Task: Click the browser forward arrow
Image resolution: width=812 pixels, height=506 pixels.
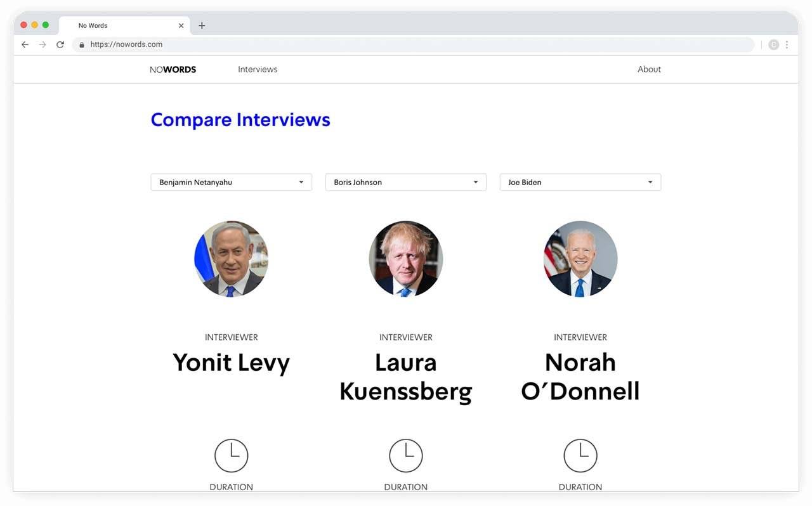Action: [43, 44]
